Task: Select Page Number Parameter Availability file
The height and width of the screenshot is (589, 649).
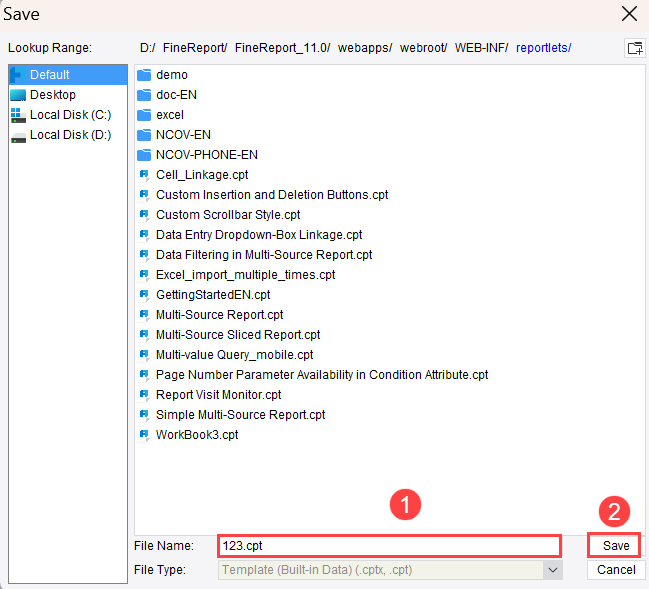Action: coord(322,375)
